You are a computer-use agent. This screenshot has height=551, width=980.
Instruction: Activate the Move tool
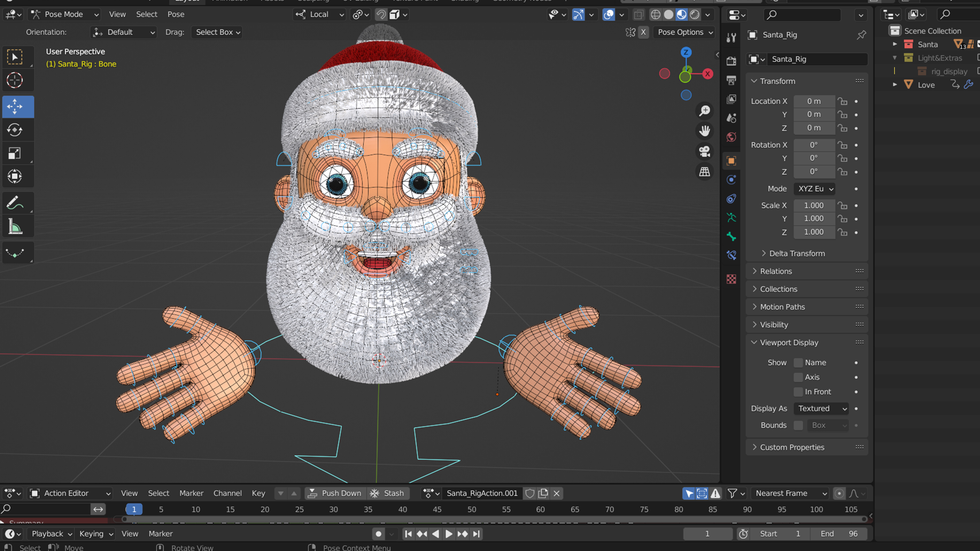click(15, 107)
